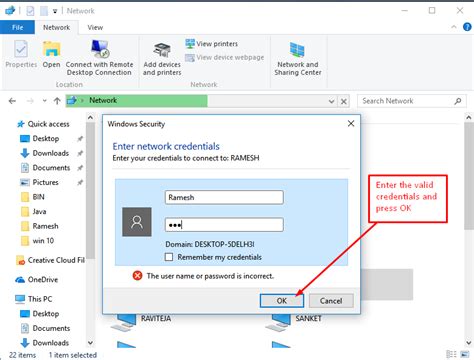Image resolution: width=474 pixels, height=360 pixels.
Task: Go forward with the right arrow
Action: pyautogui.click(x=30, y=101)
